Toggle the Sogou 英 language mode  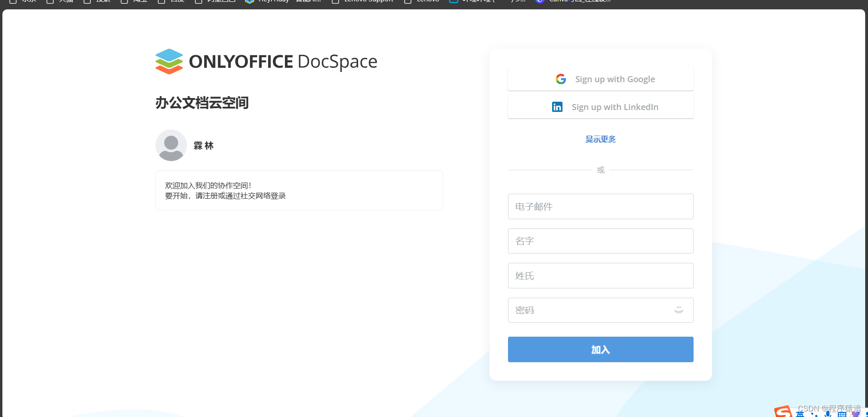coord(800,414)
